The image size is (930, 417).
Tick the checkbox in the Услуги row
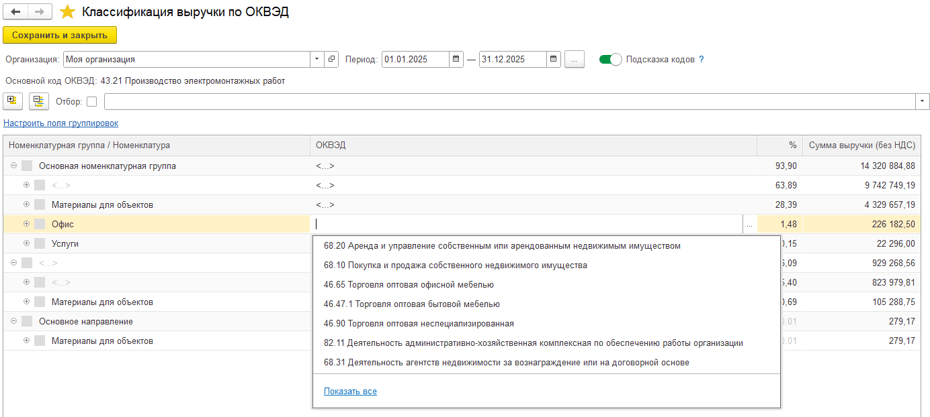point(40,243)
